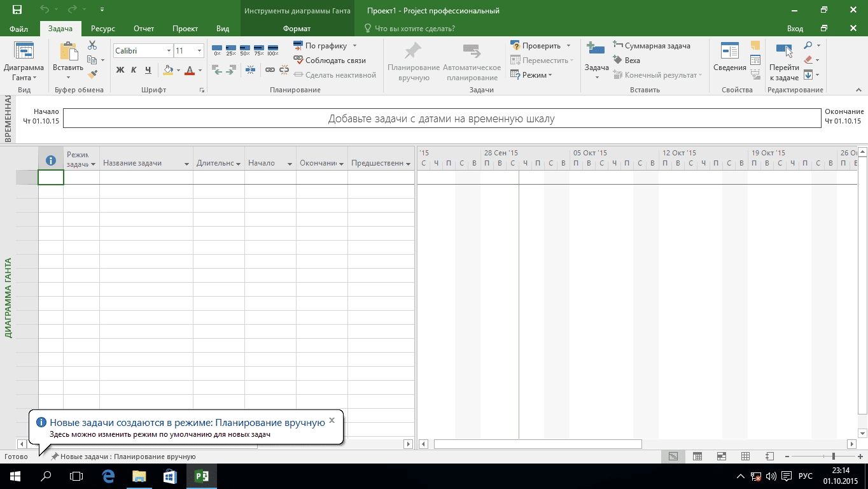This screenshot has height=489, width=868.
Task: Switch to Report view in status bar
Action: (x=769, y=457)
